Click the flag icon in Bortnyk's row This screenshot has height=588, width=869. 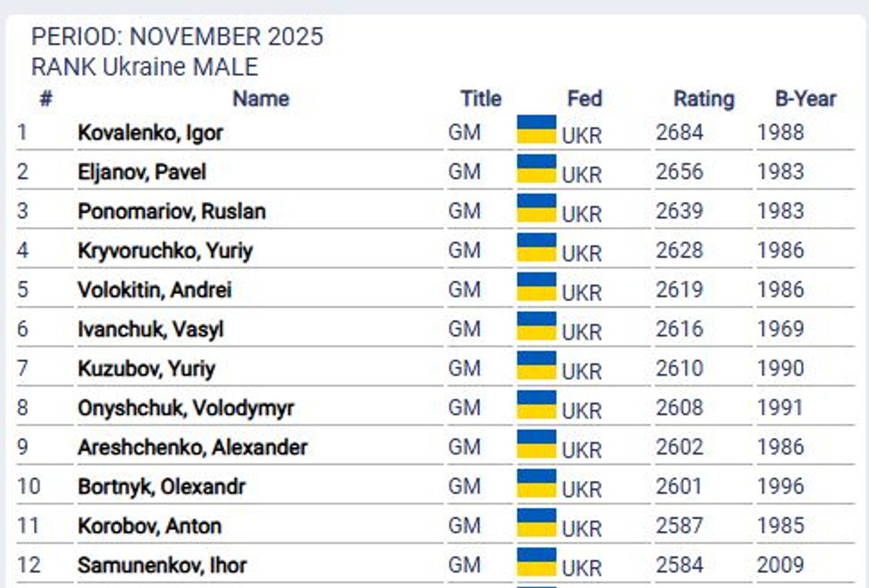point(537,483)
